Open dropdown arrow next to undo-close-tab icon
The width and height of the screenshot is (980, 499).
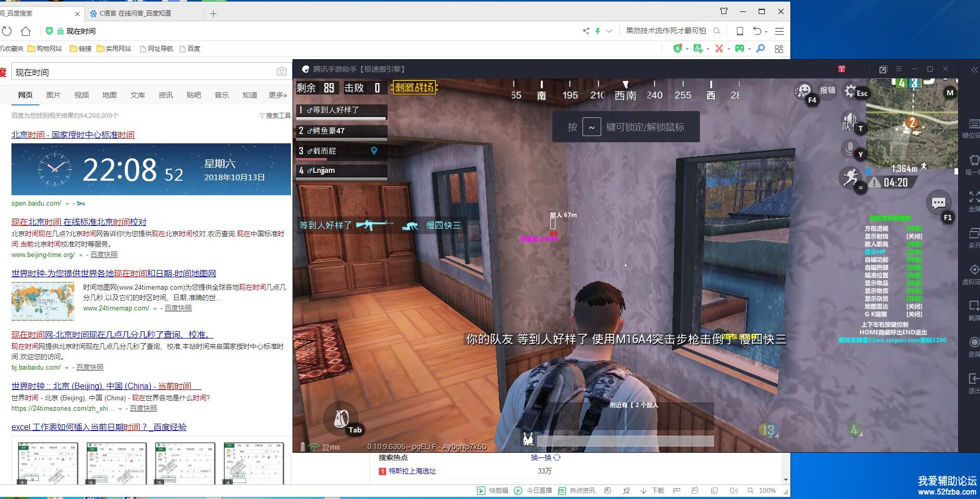point(766,32)
